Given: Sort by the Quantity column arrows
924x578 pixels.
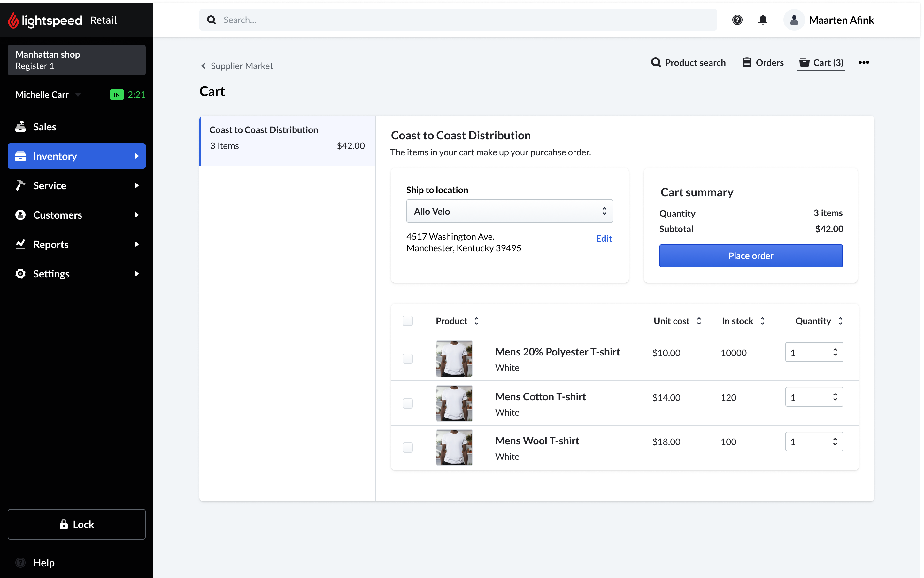Looking at the screenshot, I should point(840,321).
